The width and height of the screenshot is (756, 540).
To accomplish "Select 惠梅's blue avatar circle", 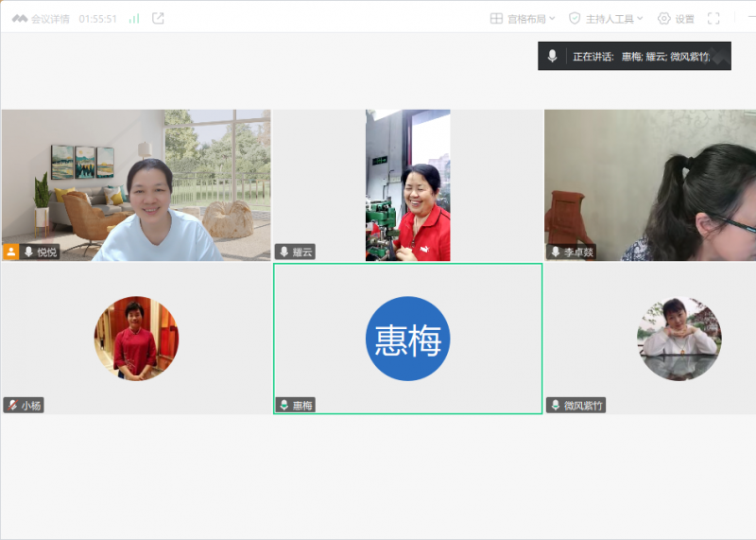I will tap(407, 339).
